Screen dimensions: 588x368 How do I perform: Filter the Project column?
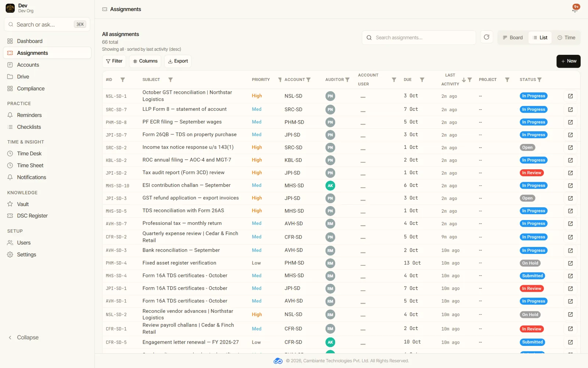[507, 79]
